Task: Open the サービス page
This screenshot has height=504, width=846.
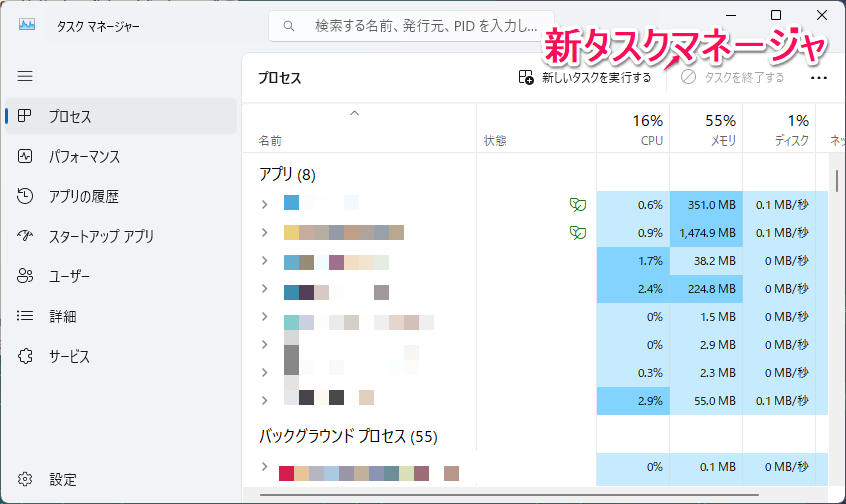Action: pos(121,356)
